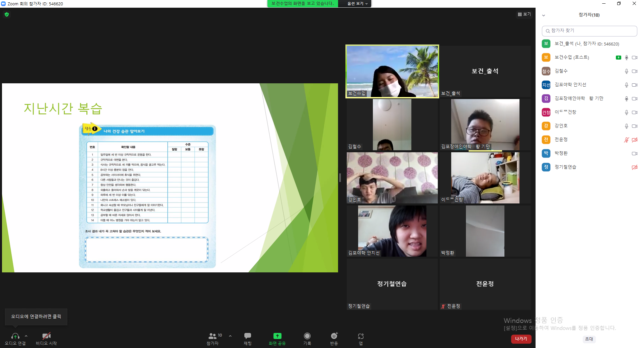The image size is (644, 348).
Task: Open the chat bubble icon
Action: (x=248, y=336)
